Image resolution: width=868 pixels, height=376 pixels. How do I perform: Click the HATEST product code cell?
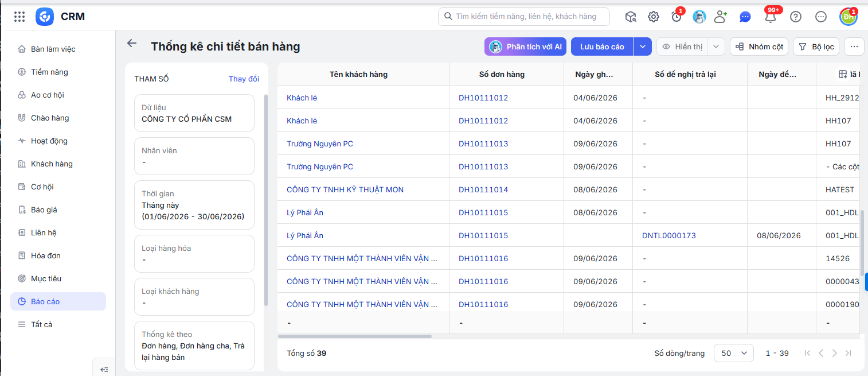point(839,189)
